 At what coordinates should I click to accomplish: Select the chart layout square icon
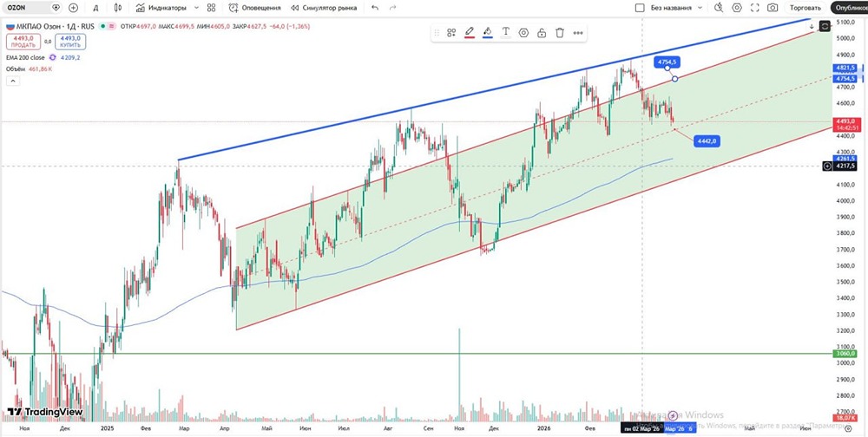640,8
